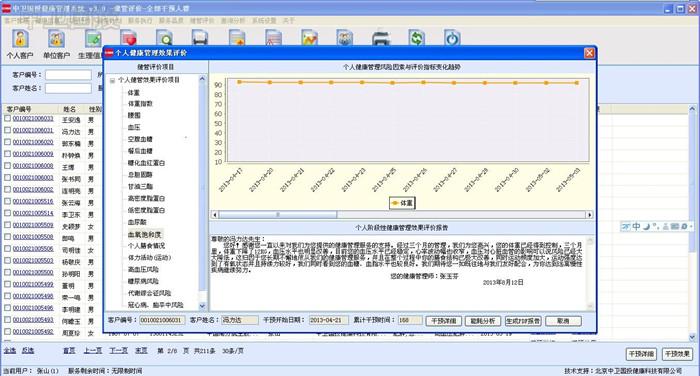700x376 pixels.
Task: Click the chart horizontal scrollbar thumb
Action: coord(278,215)
